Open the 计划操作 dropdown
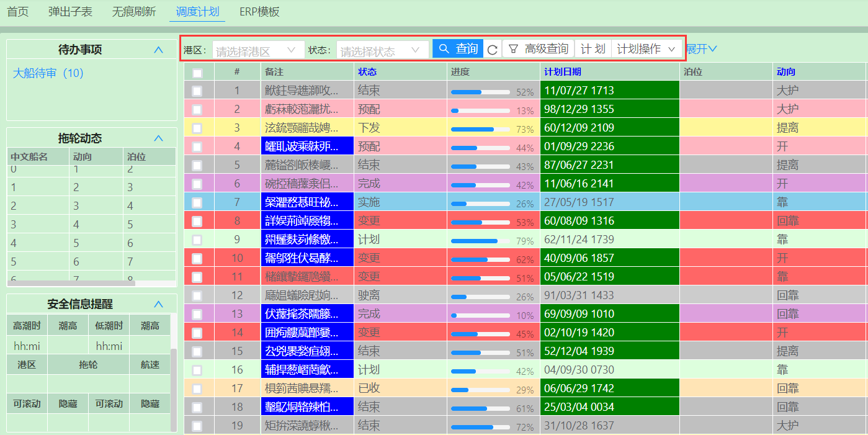This screenshot has width=868, height=435. coord(645,49)
